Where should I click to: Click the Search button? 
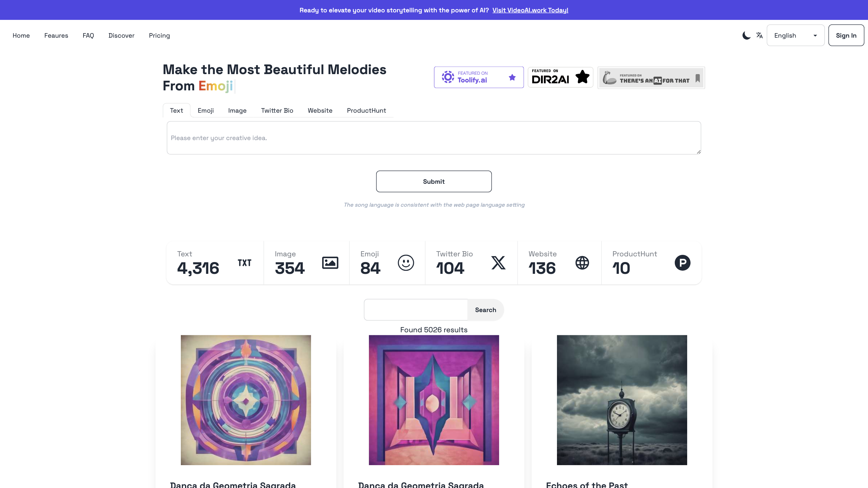[485, 310]
